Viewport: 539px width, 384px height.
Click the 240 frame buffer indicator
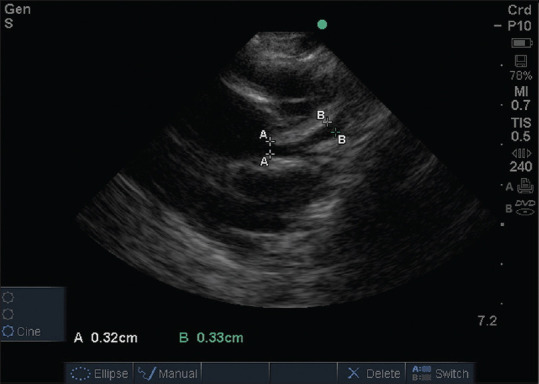[521, 167]
